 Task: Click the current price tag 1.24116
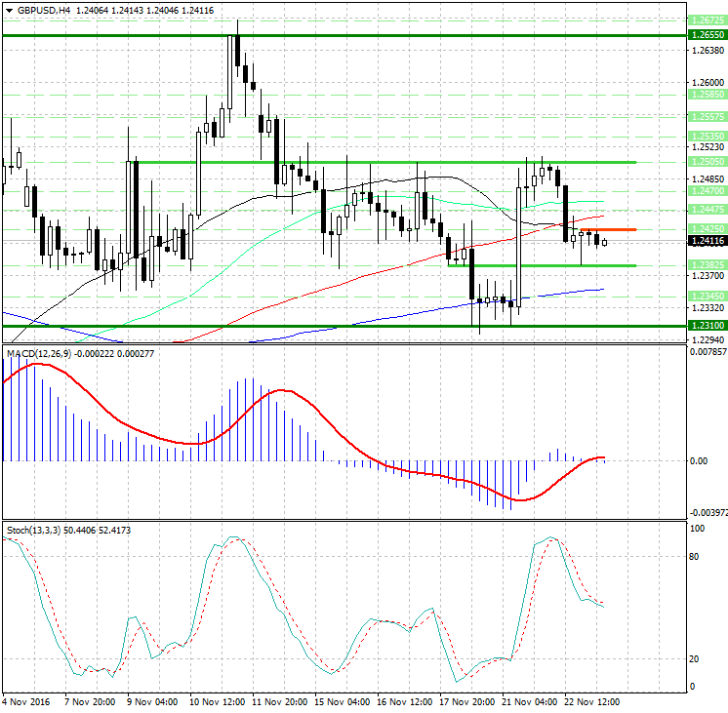click(707, 241)
